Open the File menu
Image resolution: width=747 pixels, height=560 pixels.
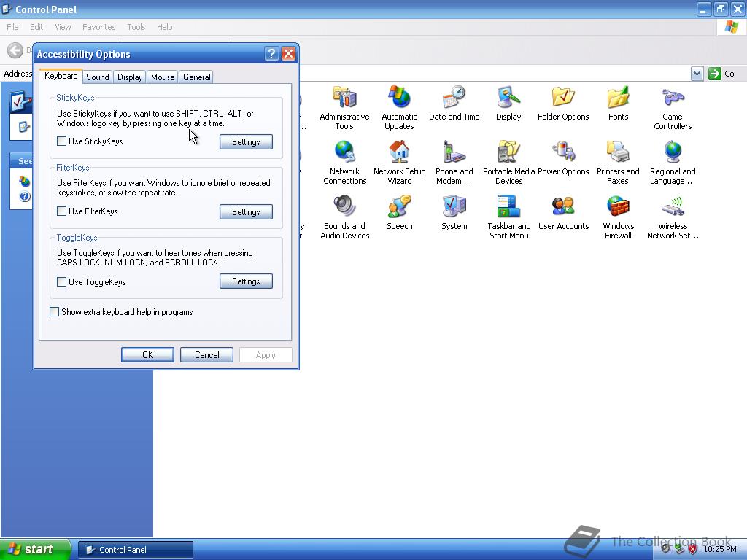point(13,27)
